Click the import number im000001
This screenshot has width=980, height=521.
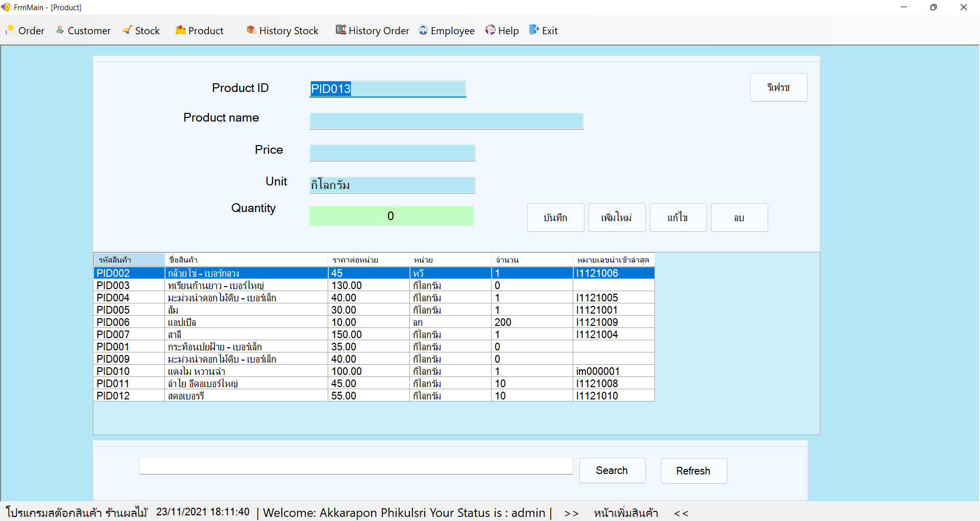pos(614,371)
